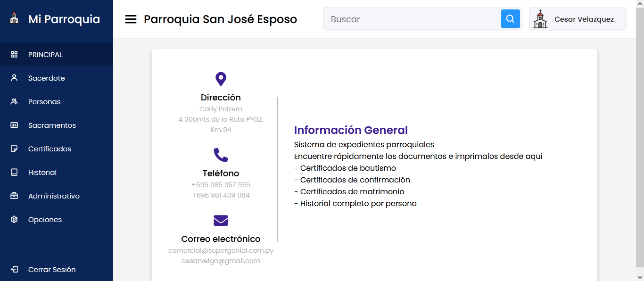The height and width of the screenshot is (281, 644).
Task: Click the church avatar next to Cesar Velazquez
Action: coord(540,19)
